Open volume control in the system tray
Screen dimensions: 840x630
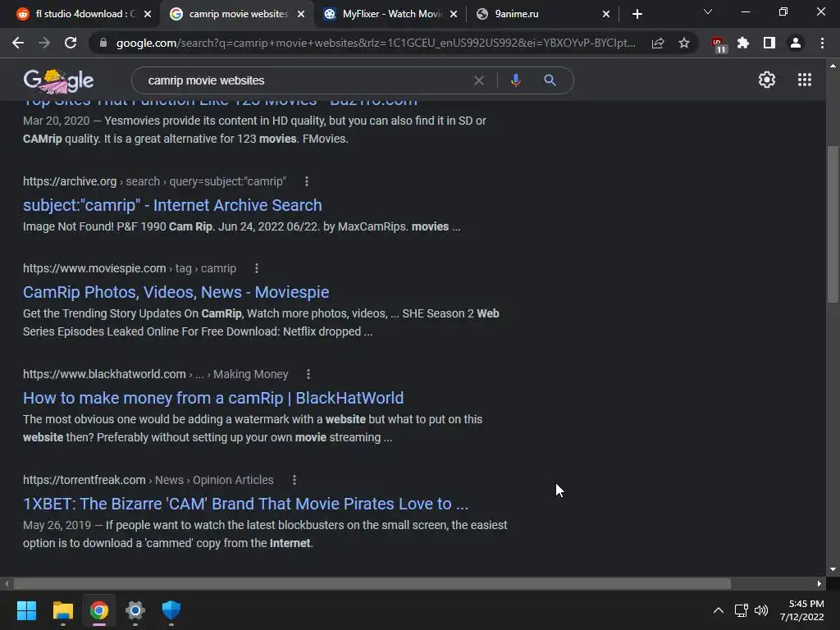coord(761,610)
